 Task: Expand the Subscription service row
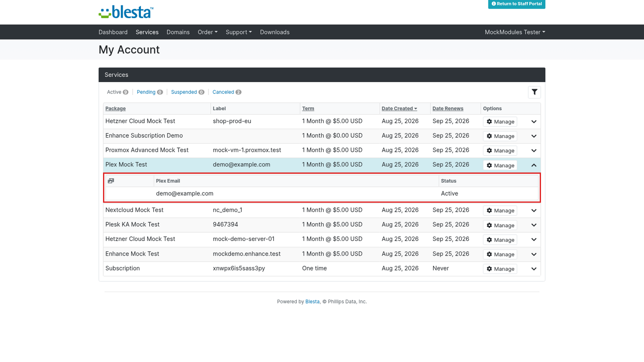click(x=534, y=269)
